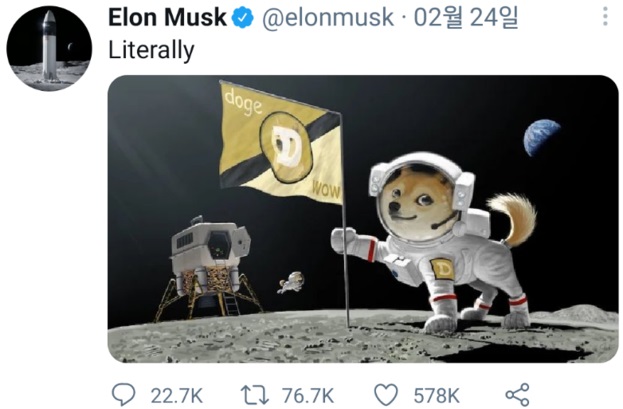Image resolution: width=623 pixels, height=409 pixels.
Task: Click the 02월 24일 tweet date
Action: (466, 18)
